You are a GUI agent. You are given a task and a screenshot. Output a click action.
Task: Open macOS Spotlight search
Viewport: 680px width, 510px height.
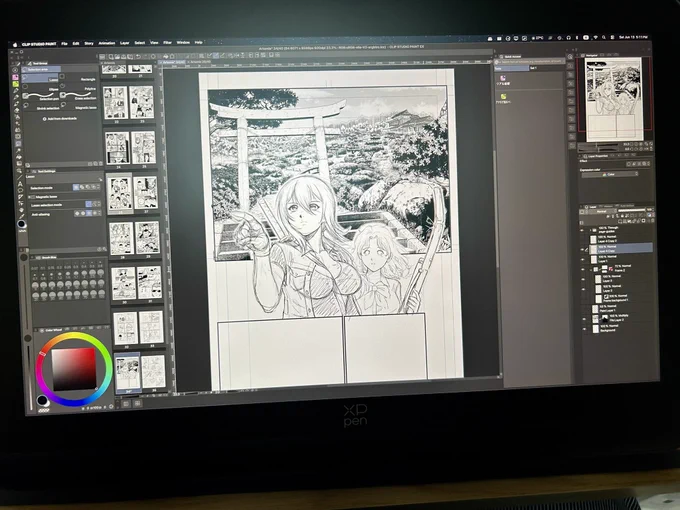[x=604, y=38]
